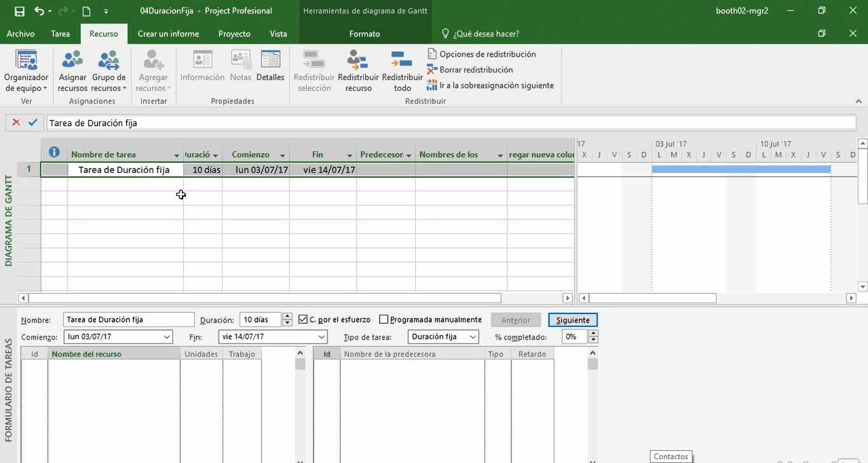Image resolution: width=868 pixels, height=463 pixels.
Task: Increase Duración with the up stepper
Action: [x=287, y=316]
